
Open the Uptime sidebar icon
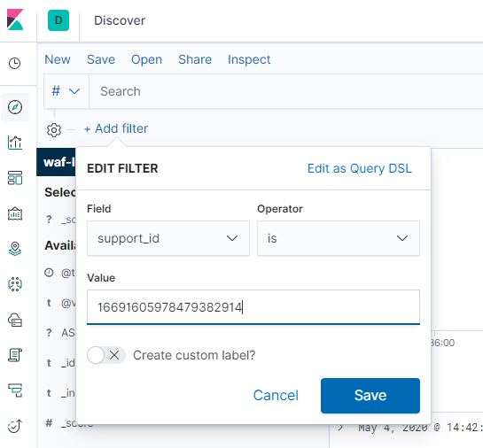point(15,426)
